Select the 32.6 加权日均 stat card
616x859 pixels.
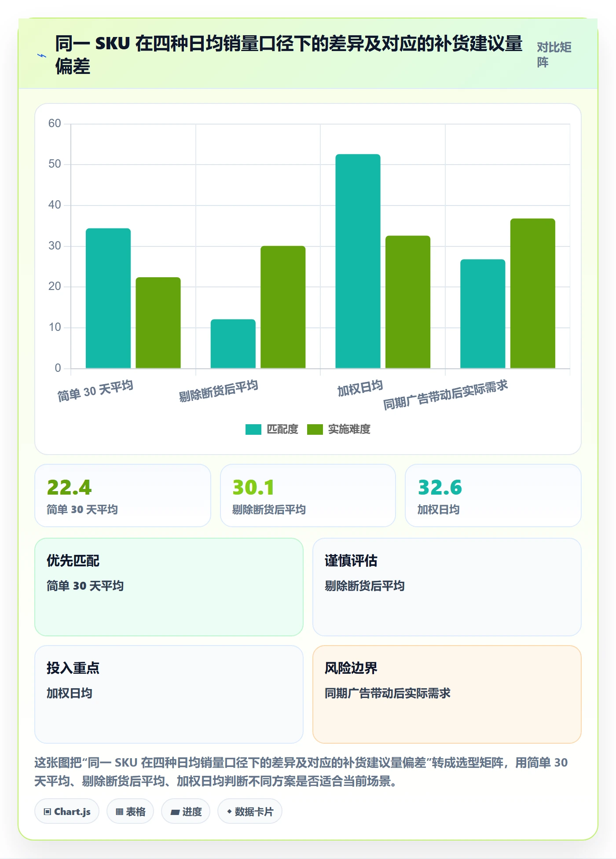coord(493,496)
